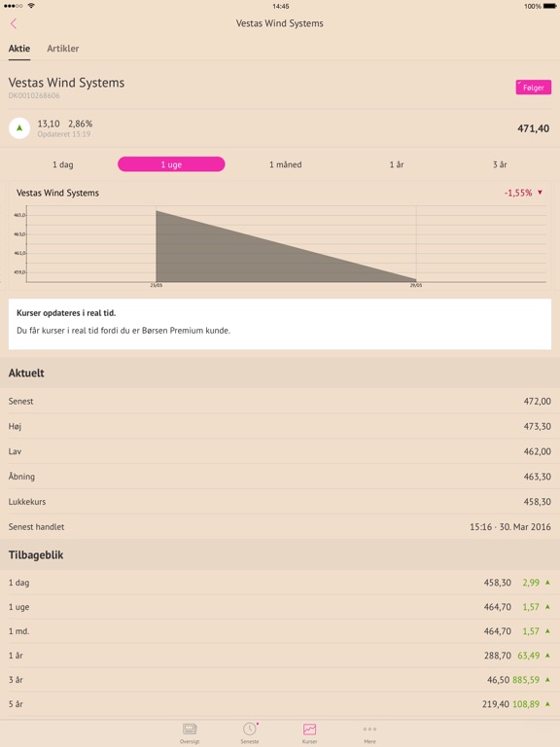The image size is (560, 747).
Task: Tap the 23/05 date marker on chart
Action: coord(157,285)
